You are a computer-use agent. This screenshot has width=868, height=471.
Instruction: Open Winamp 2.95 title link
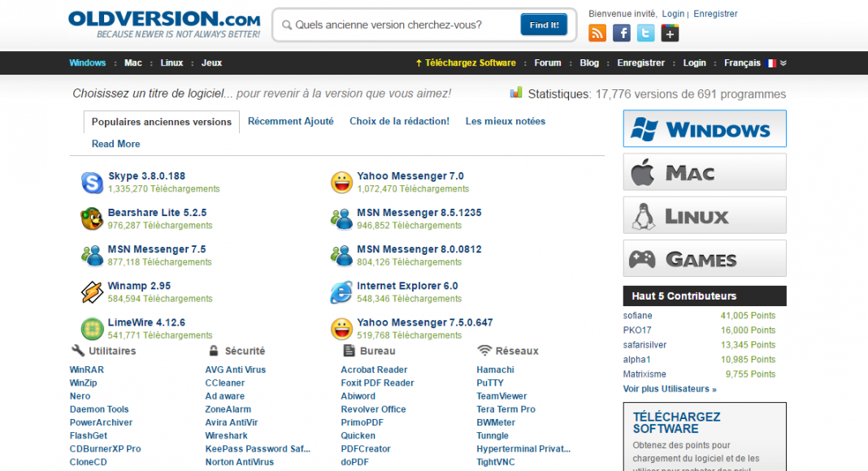(139, 286)
